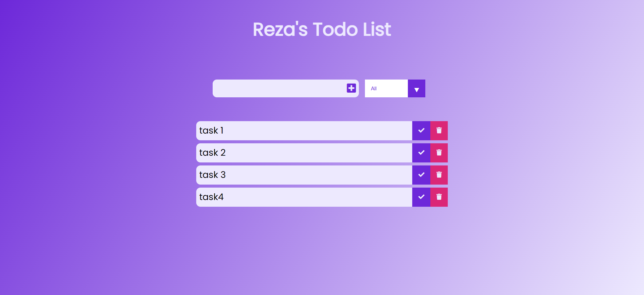Trash task 3 from the list

tap(439, 175)
